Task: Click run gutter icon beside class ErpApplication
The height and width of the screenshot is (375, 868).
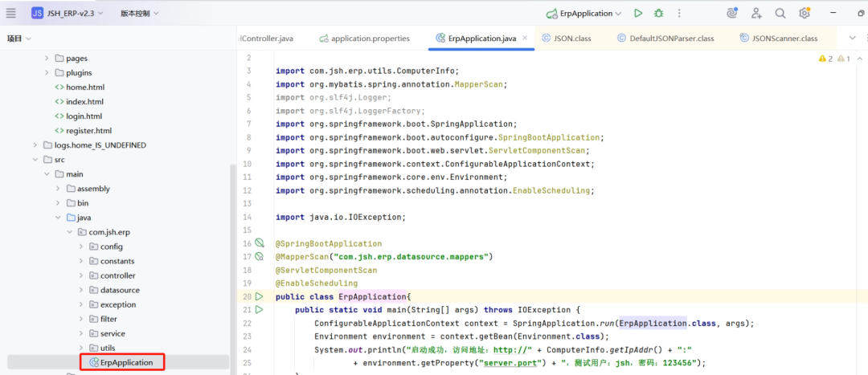Action: pyautogui.click(x=259, y=296)
